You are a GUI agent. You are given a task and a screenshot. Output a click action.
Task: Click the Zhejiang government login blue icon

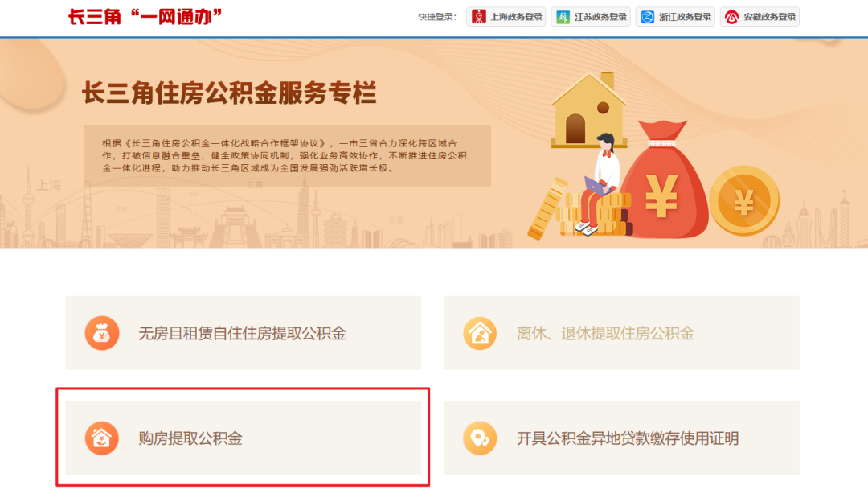pyautogui.click(x=648, y=17)
